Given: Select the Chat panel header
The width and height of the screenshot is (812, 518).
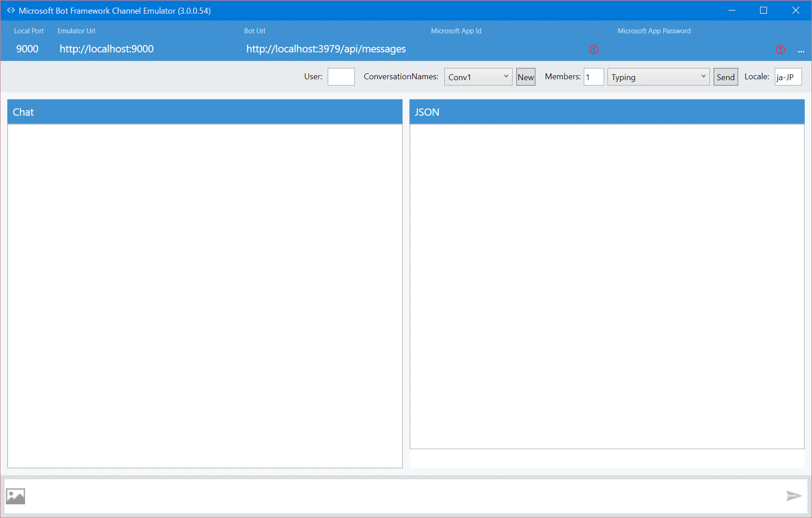Looking at the screenshot, I should click(x=205, y=112).
